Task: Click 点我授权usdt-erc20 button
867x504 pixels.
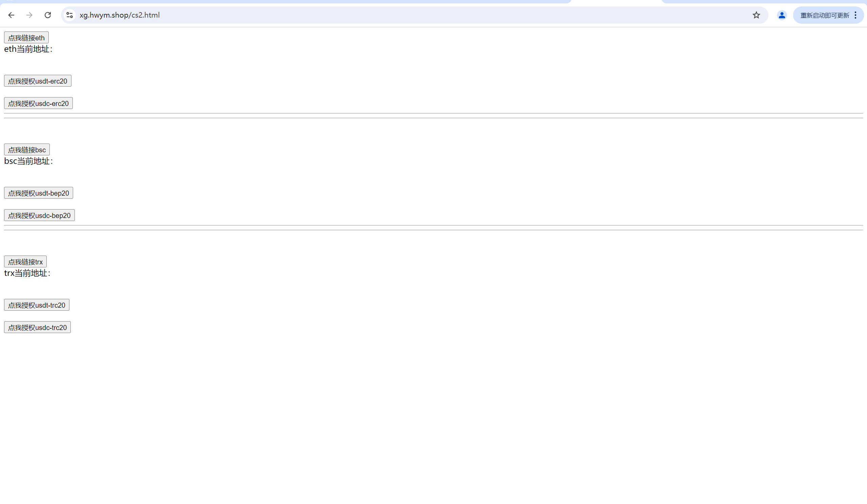Action: point(38,81)
